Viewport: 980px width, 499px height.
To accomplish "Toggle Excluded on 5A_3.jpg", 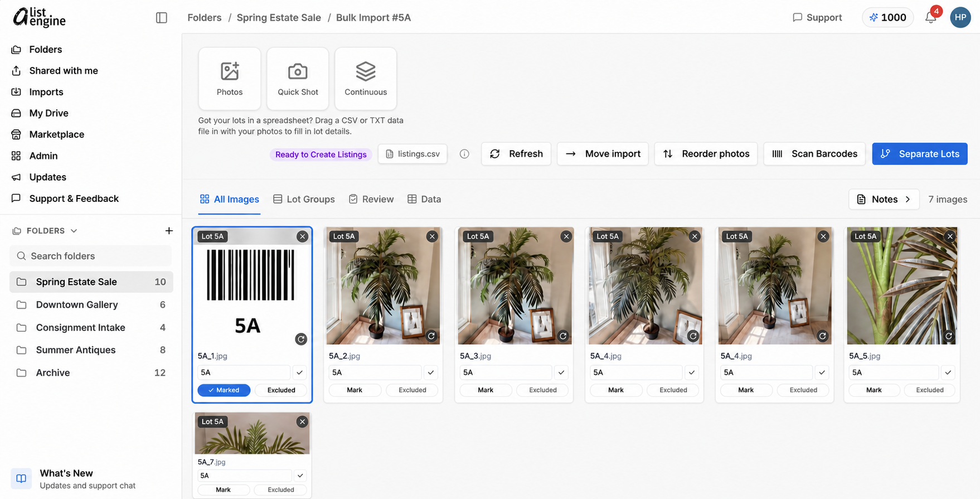I will (543, 390).
